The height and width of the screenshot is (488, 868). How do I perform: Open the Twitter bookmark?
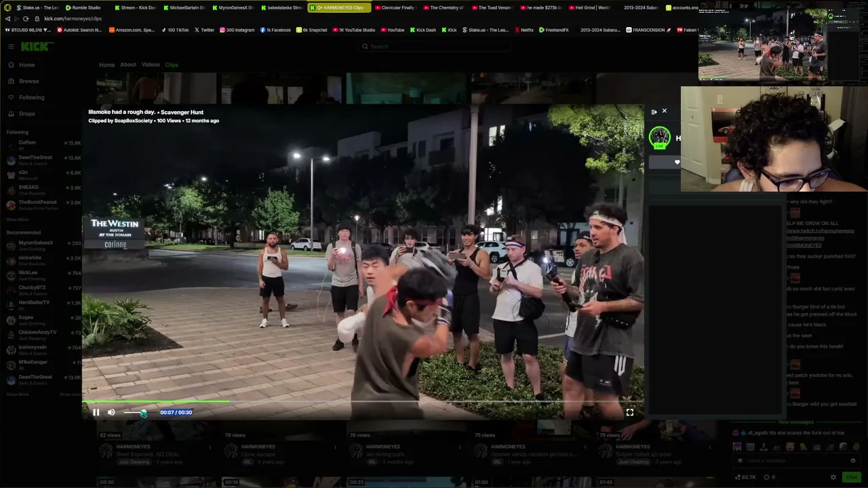click(x=204, y=30)
